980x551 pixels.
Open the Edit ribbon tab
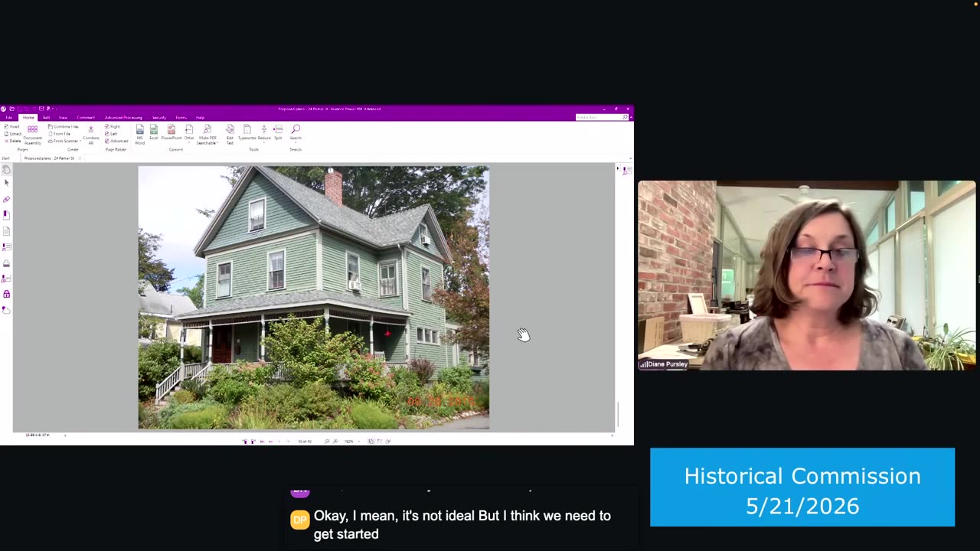coord(46,118)
